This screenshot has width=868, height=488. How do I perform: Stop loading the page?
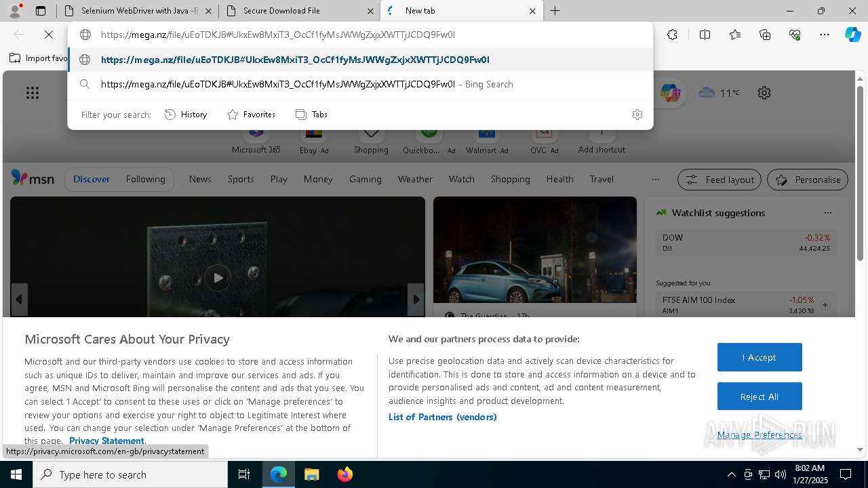pos(49,35)
